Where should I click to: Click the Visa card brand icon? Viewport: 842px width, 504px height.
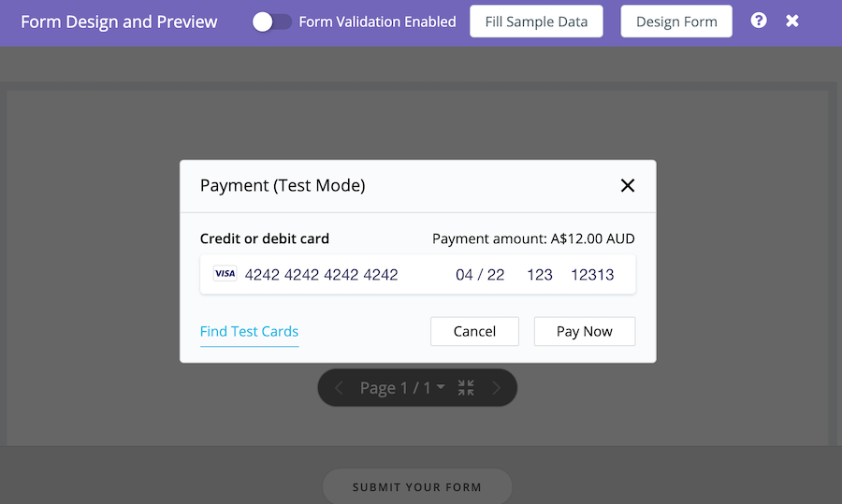click(225, 274)
